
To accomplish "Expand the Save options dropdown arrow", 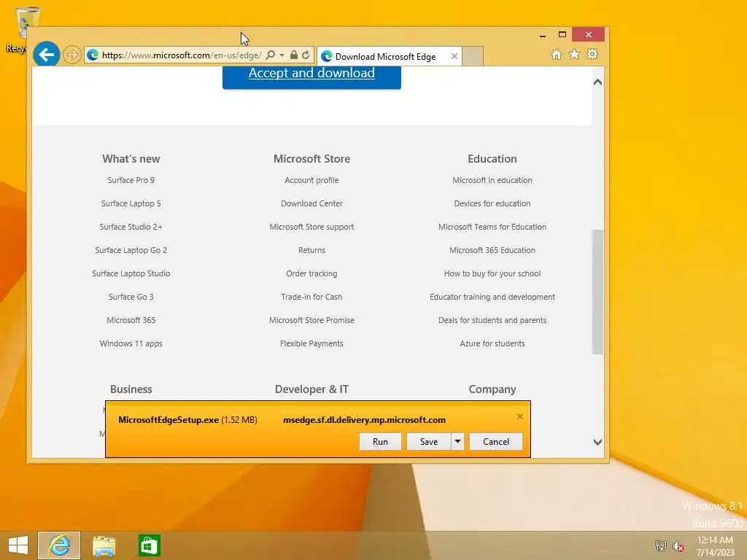I will (457, 441).
